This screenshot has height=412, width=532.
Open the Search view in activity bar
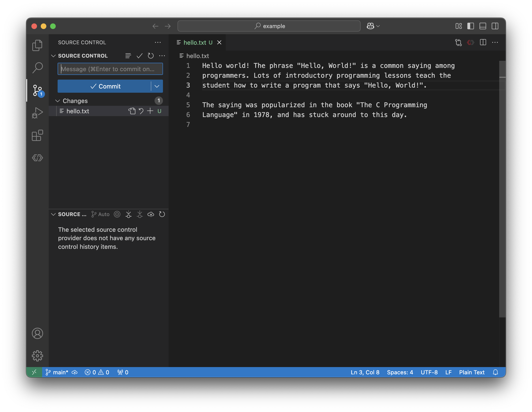point(37,68)
